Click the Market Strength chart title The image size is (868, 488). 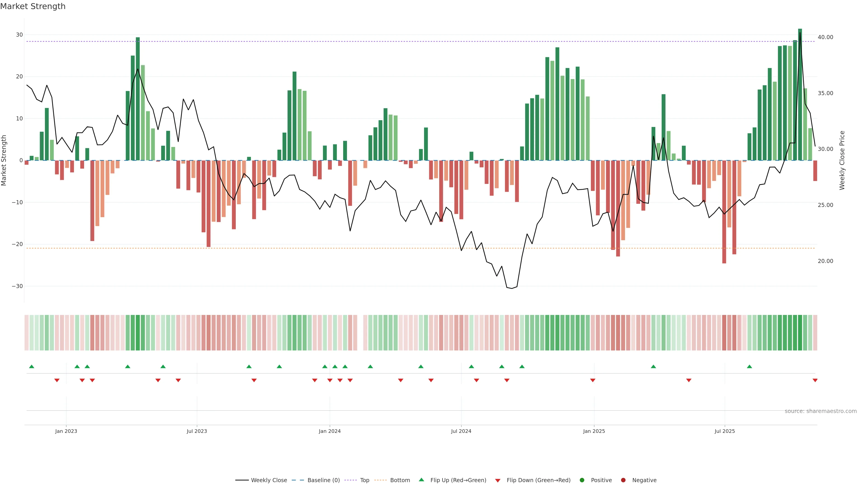(33, 6)
